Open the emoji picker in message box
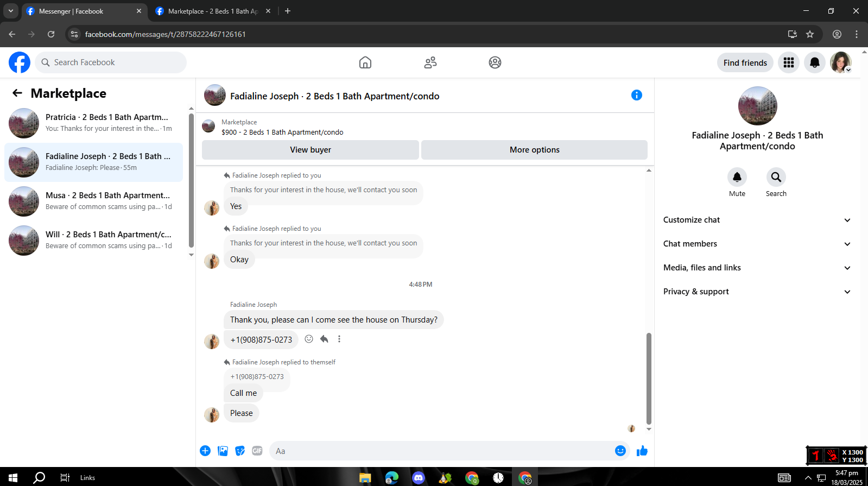This screenshot has width=868, height=486. [620, 451]
